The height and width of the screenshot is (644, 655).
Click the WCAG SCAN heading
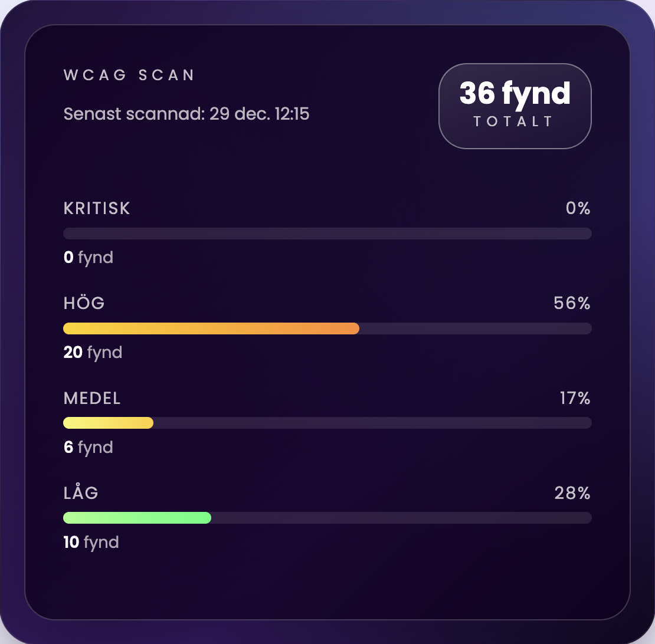(x=129, y=75)
